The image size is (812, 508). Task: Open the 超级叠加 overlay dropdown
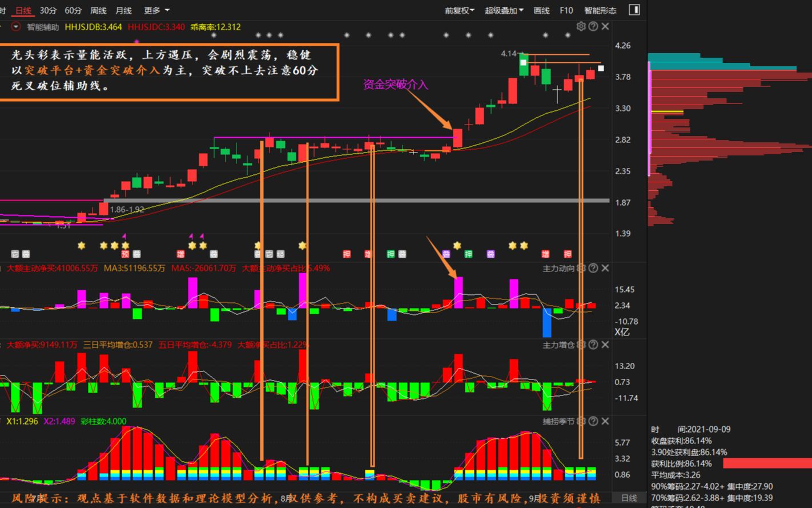pos(504,10)
